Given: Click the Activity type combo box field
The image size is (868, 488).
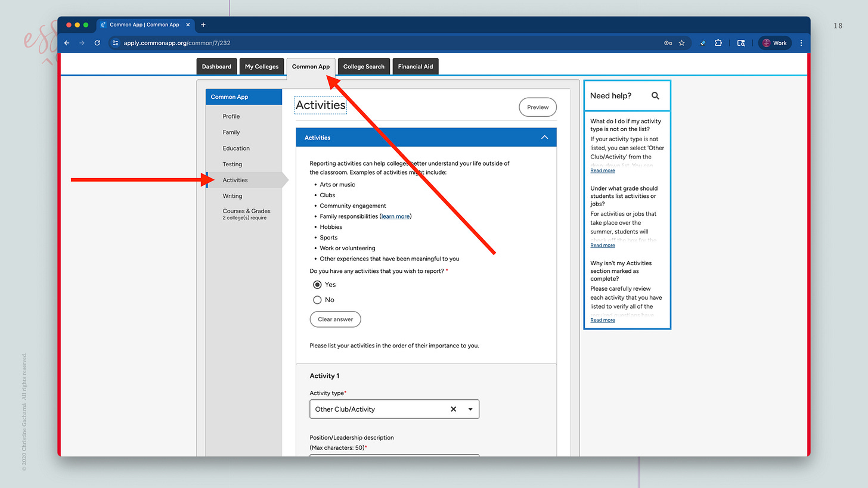Looking at the screenshot, I should (x=394, y=409).
